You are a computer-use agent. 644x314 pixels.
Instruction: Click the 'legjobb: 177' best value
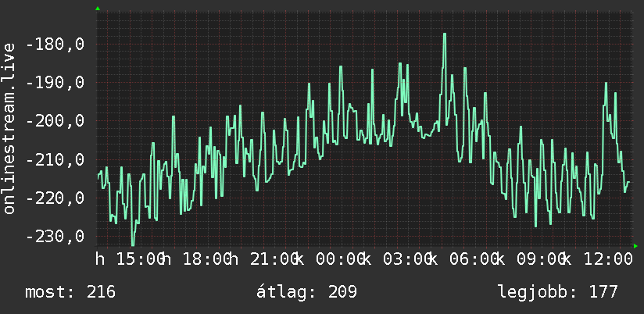coord(558,292)
